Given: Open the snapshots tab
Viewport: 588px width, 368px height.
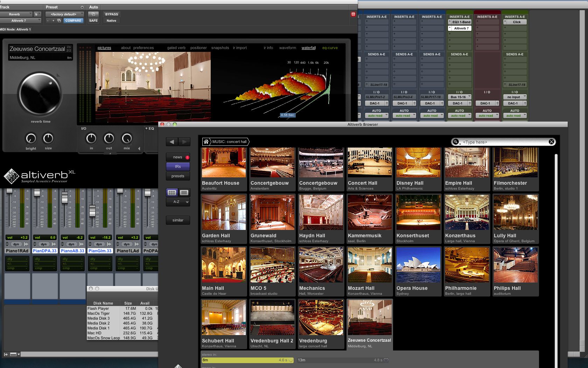Looking at the screenshot, I should click(220, 48).
